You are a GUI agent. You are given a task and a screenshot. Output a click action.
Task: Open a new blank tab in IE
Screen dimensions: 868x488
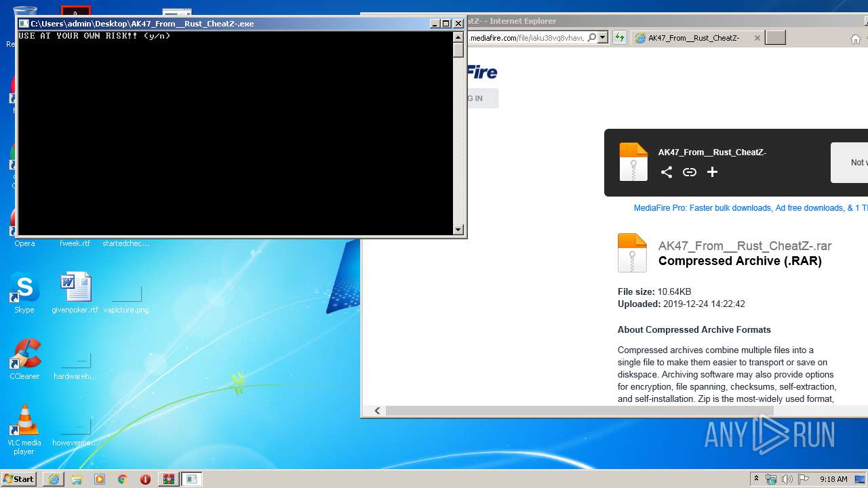(x=775, y=38)
